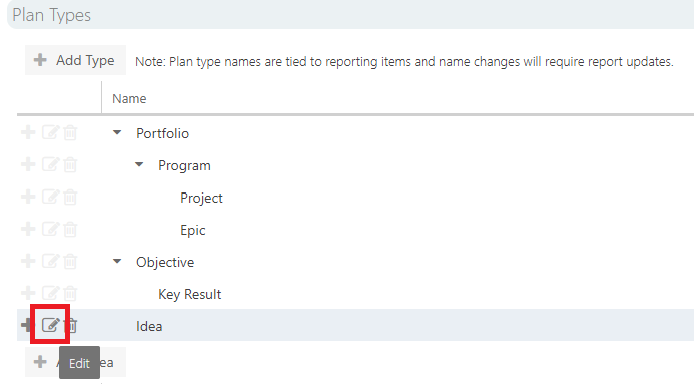This screenshot has height=384, width=694.
Task: Add a child type under Objective
Action: tap(28, 261)
